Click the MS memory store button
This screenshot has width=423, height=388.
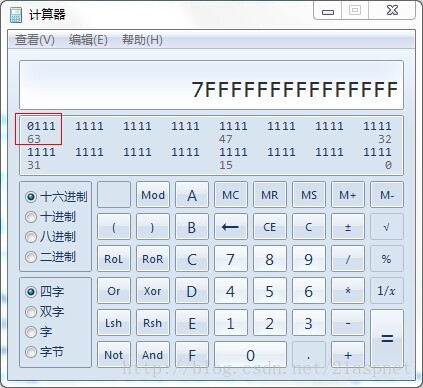[x=309, y=195]
